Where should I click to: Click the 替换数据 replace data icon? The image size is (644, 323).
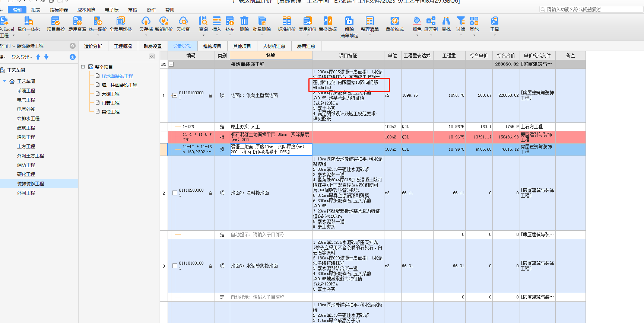[x=328, y=21]
